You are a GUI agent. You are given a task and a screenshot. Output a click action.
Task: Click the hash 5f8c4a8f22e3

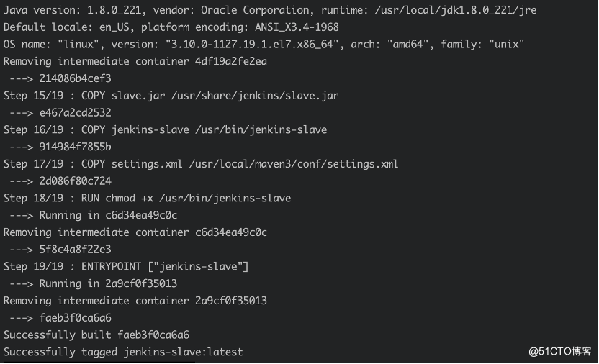76,250
